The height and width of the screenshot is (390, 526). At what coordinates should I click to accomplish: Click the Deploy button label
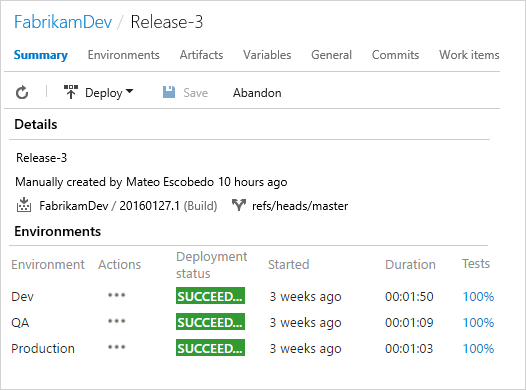(104, 93)
